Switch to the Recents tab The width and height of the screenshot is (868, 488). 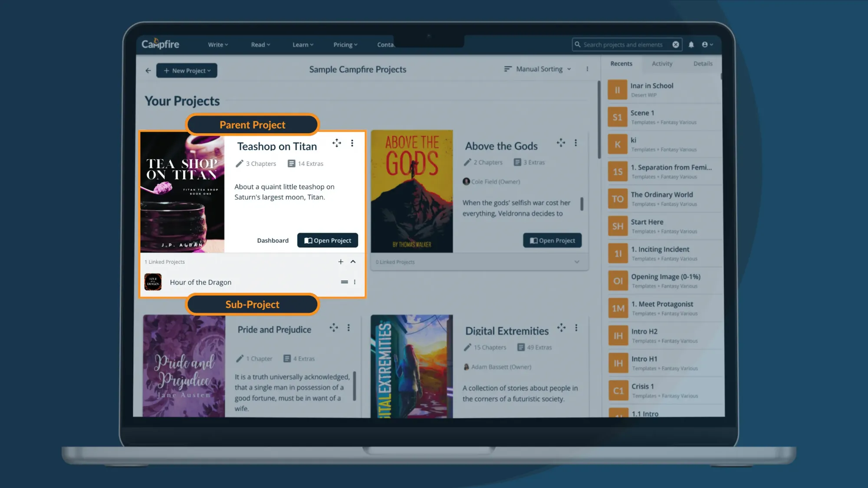click(x=621, y=63)
